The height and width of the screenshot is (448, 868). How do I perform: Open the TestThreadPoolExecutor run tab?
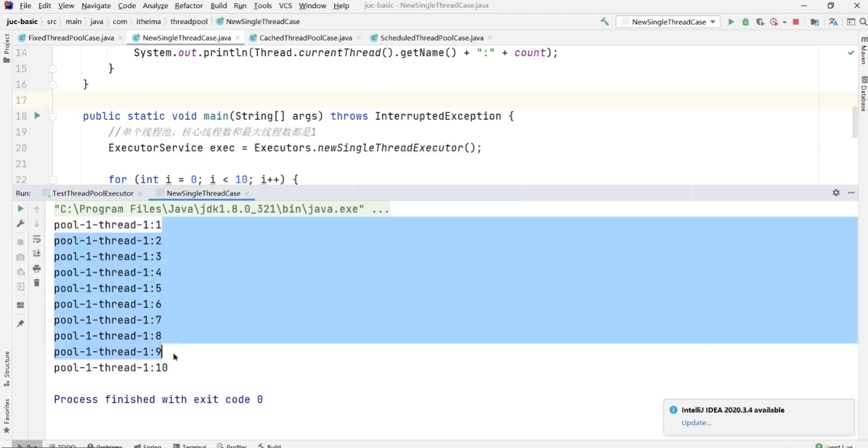pyautogui.click(x=93, y=193)
